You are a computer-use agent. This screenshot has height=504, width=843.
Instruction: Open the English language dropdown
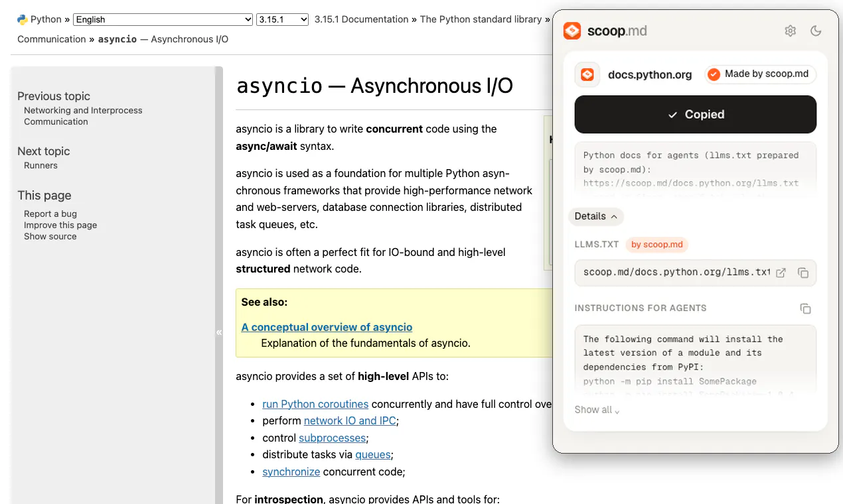[163, 20]
